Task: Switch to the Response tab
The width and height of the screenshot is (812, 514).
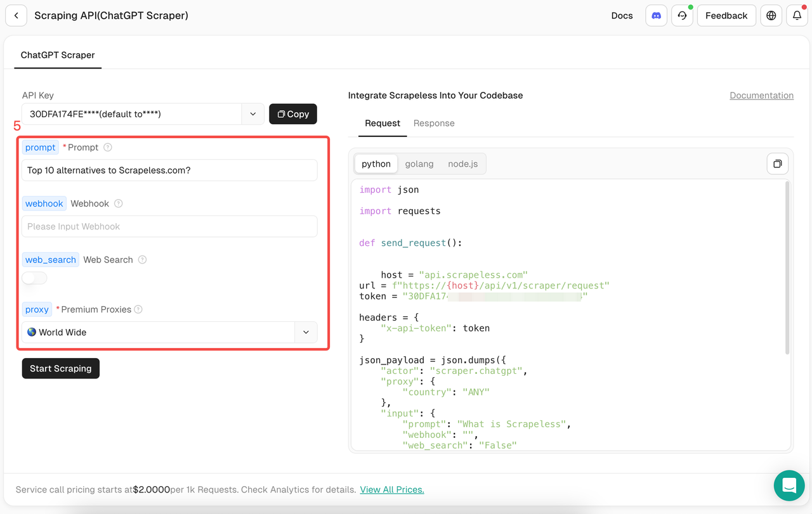Action: [x=434, y=123]
